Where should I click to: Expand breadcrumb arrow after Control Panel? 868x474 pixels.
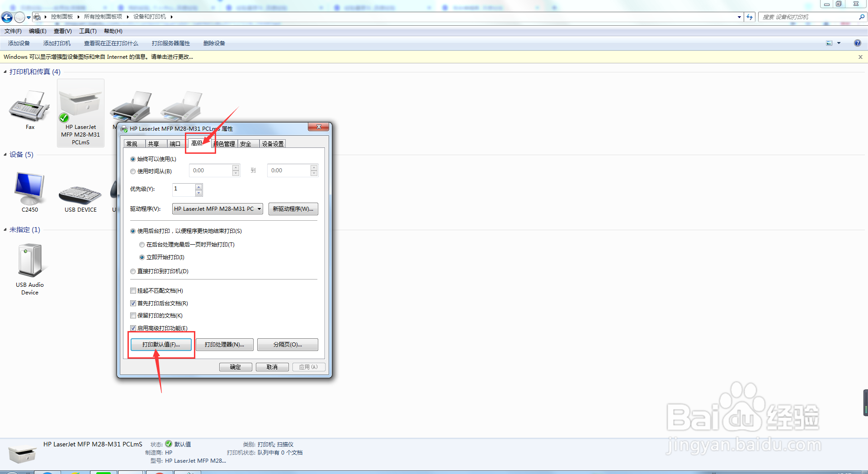(x=78, y=17)
